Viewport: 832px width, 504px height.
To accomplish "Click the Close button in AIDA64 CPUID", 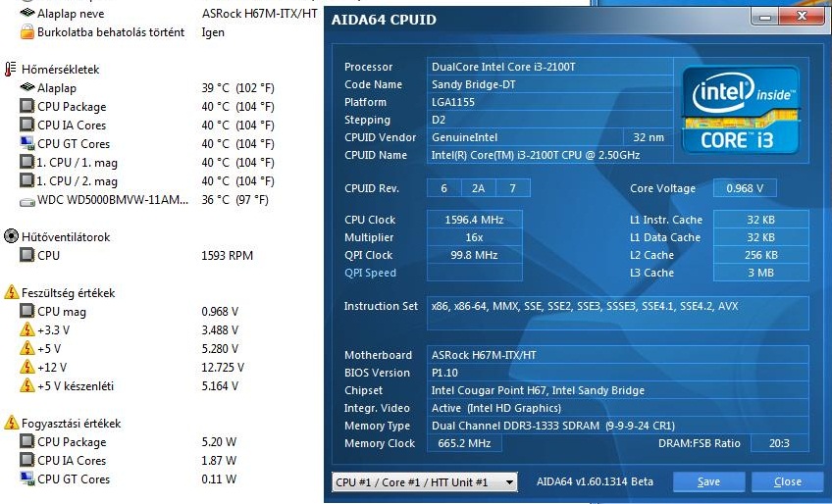I will (788, 481).
